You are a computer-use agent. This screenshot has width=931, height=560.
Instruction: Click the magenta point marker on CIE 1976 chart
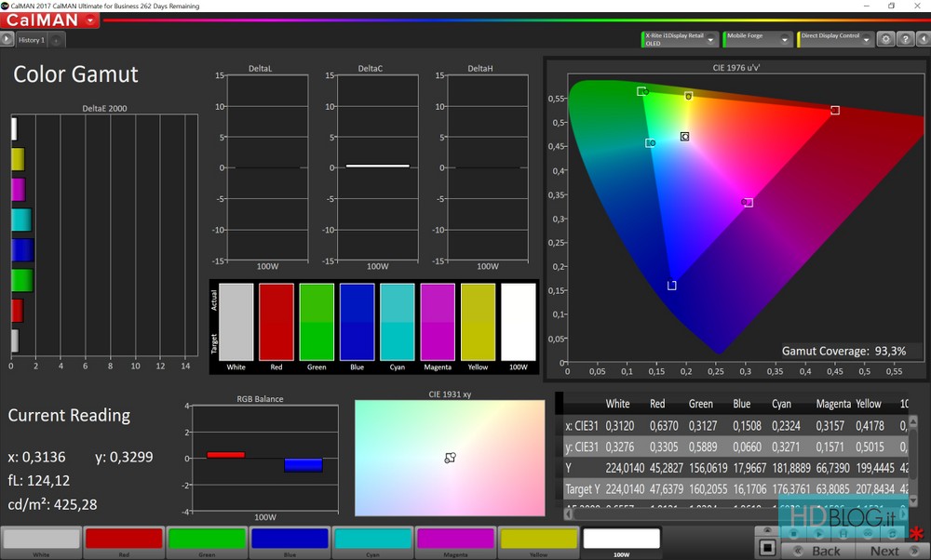tap(747, 203)
